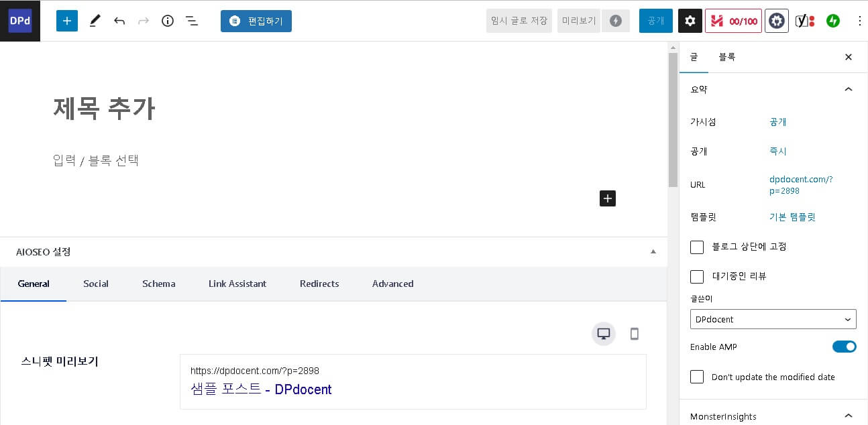Change visibility by clicking 공개 link

[778, 122]
